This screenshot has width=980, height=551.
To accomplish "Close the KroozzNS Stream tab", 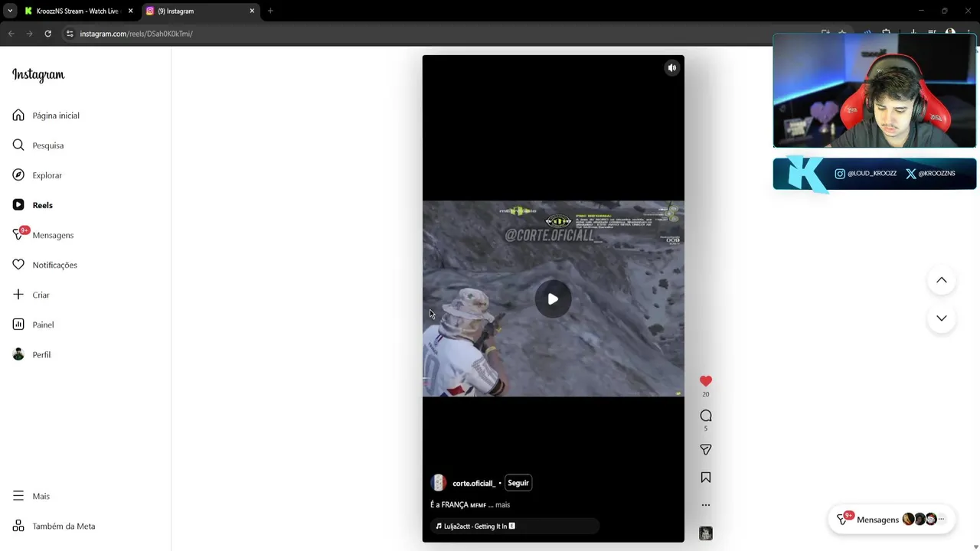I will (x=130, y=11).
